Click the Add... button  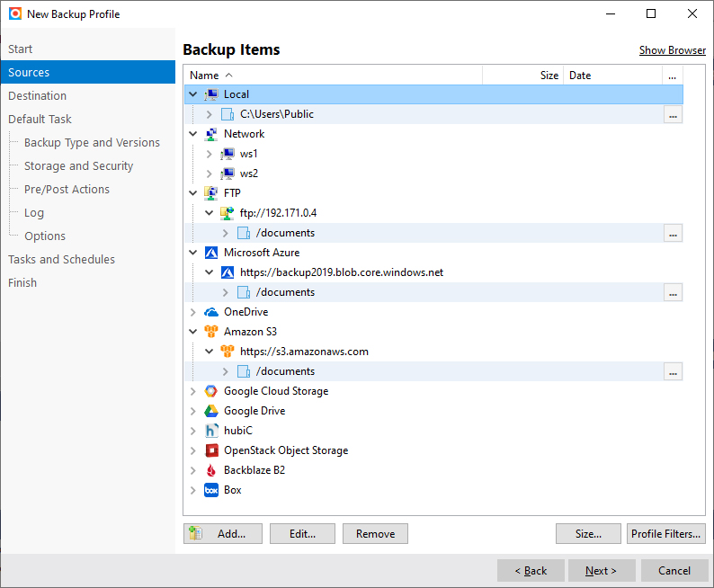[222, 534]
